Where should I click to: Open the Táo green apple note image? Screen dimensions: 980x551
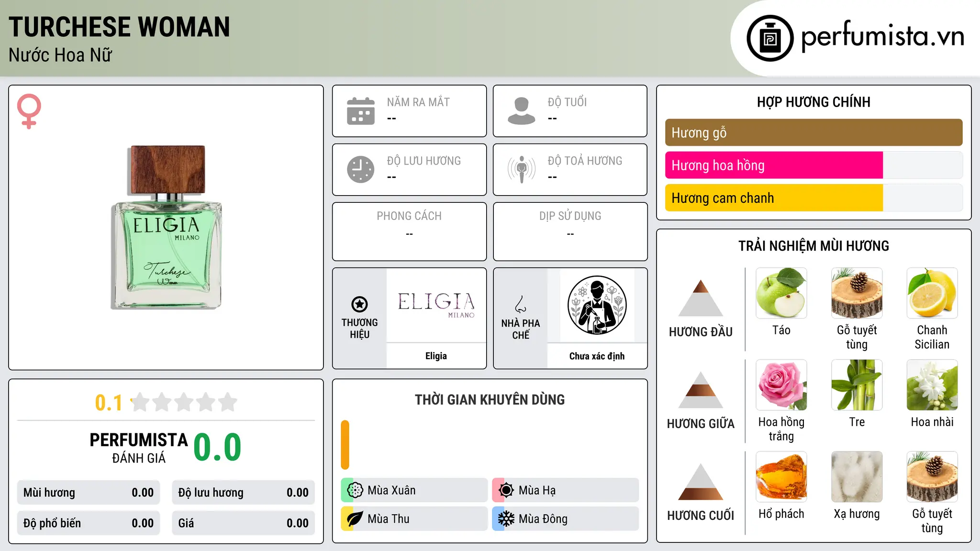point(781,293)
